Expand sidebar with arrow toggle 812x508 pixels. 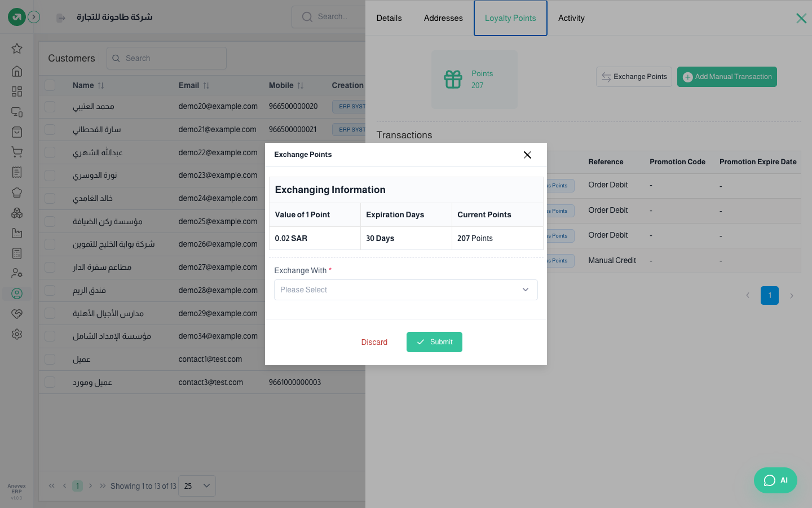[x=34, y=17]
